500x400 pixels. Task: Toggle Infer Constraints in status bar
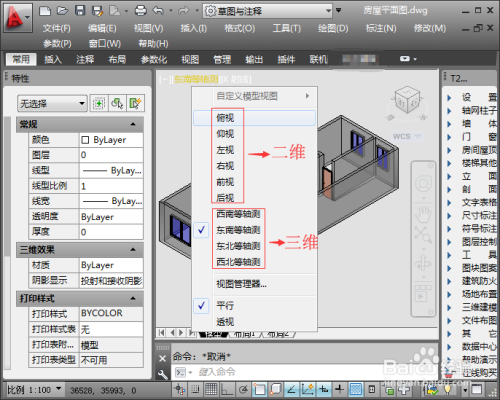180,389
